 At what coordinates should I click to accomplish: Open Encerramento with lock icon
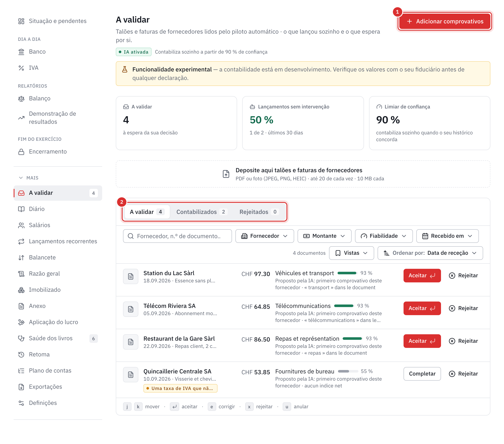coord(58,152)
